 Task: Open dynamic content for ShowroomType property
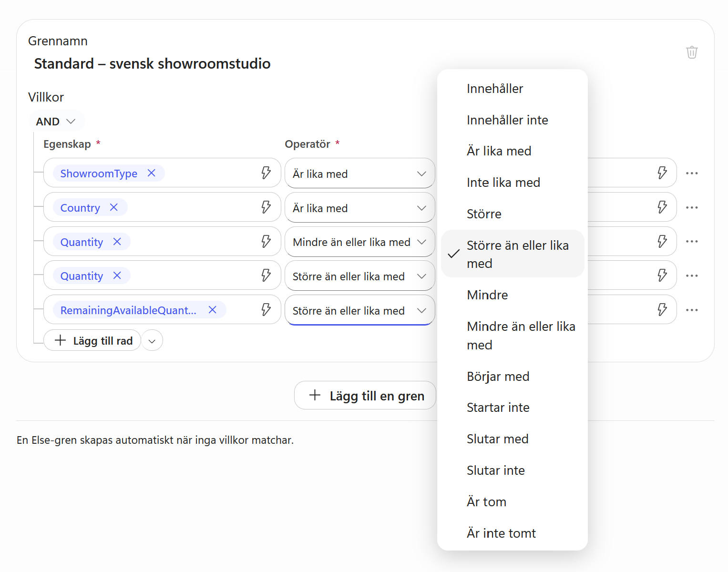266,173
